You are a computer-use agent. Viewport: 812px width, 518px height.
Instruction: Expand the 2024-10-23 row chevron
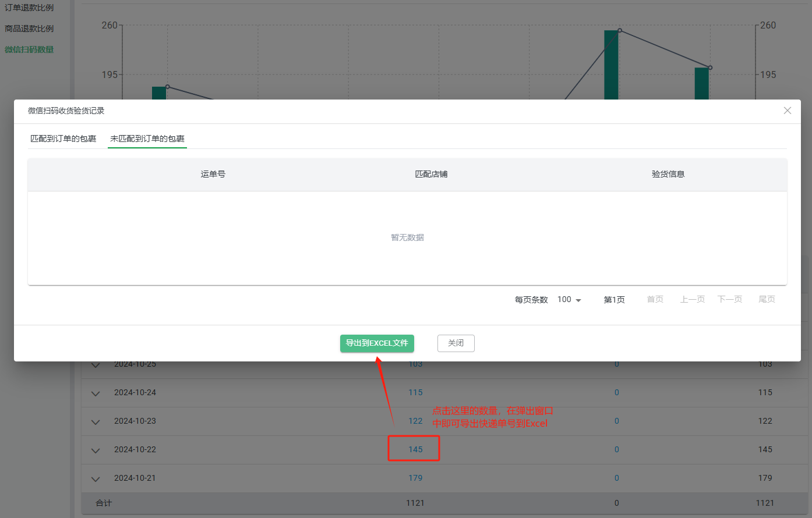pos(96,422)
